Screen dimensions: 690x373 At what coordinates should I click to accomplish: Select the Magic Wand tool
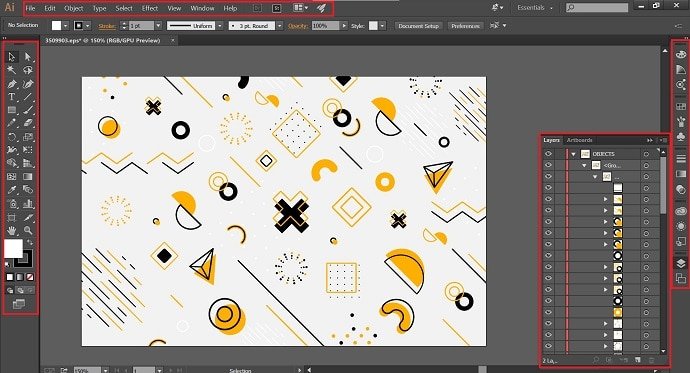pyautogui.click(x=11, y=70)
